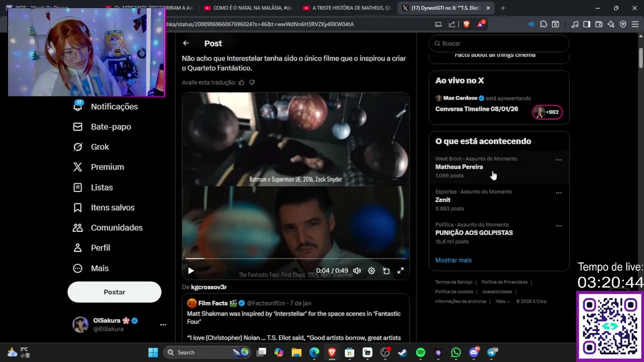Rate the translation with thumbs down
The width and height of the screenshot is (644, 362).
[x=252, y=82]
